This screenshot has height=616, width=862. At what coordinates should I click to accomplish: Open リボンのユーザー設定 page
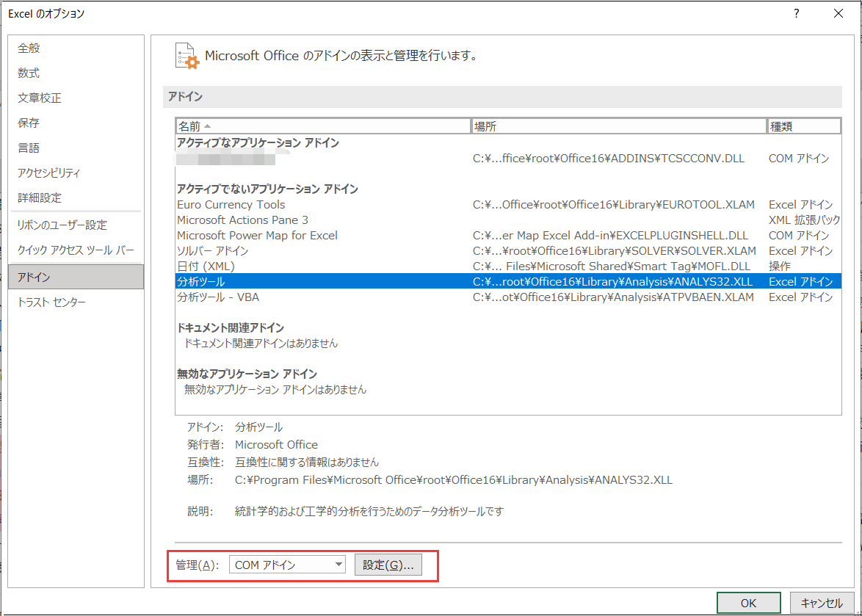(62, 225)
